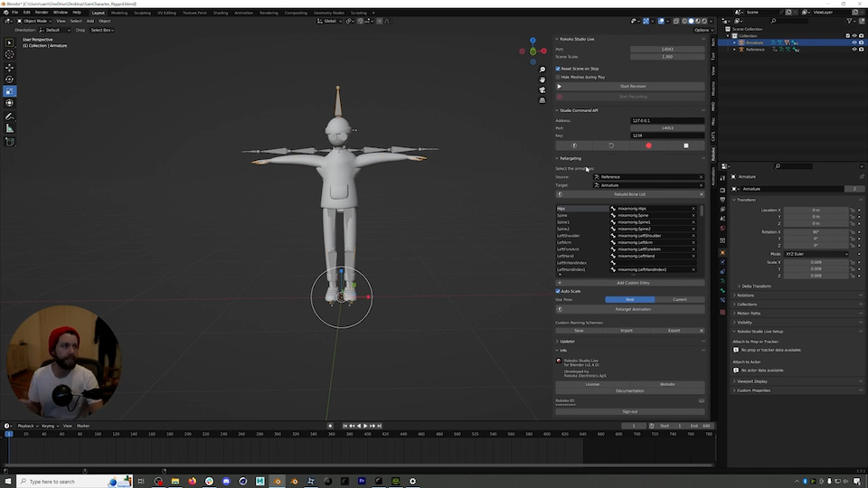Click the calibration icon in Command API row
Viewport: 868px width, 488px height.
[x=574, y=145]
